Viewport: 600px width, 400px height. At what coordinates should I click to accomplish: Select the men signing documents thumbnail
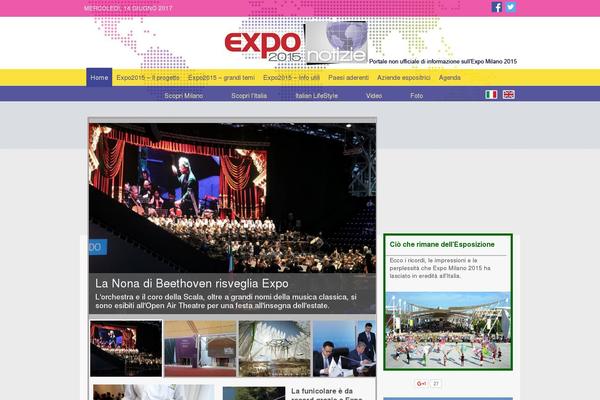[344, 348]
